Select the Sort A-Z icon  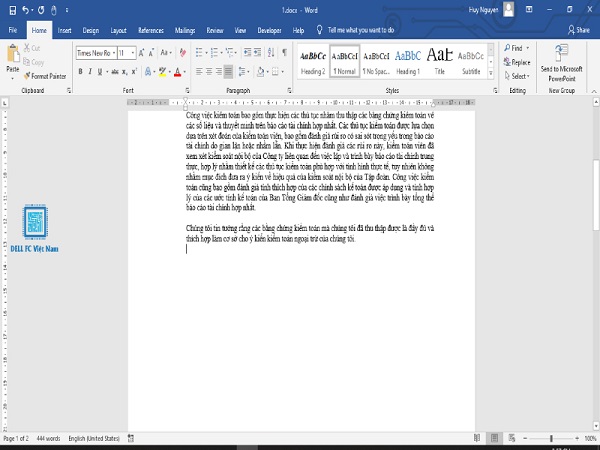pyautogui.click(x=271, y=52)
